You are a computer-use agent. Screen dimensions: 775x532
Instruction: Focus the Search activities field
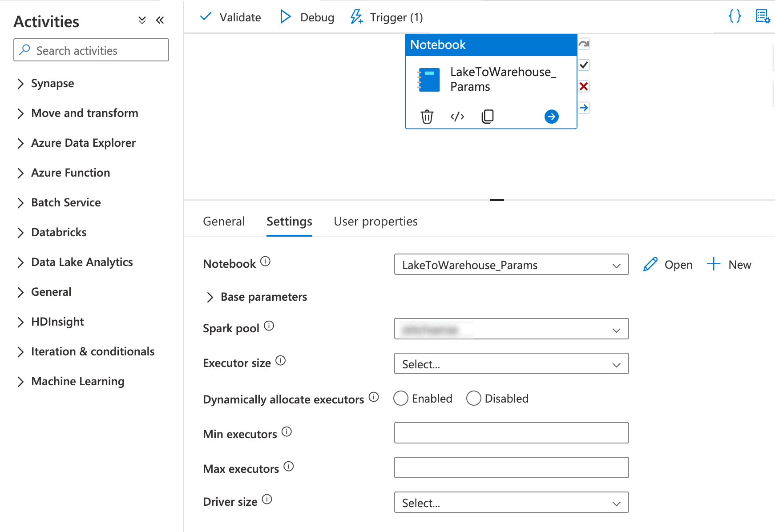click(x=91, y=50)
